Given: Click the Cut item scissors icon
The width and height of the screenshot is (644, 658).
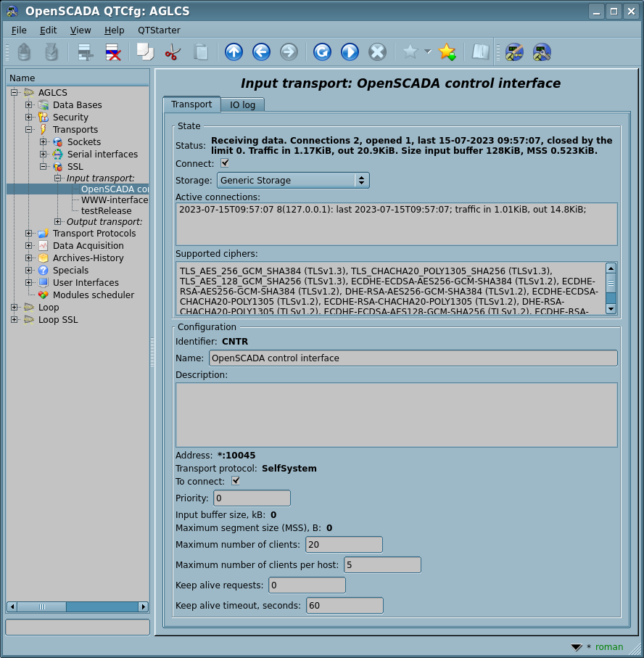Looking at the screenshot, I should pos(173,52).
